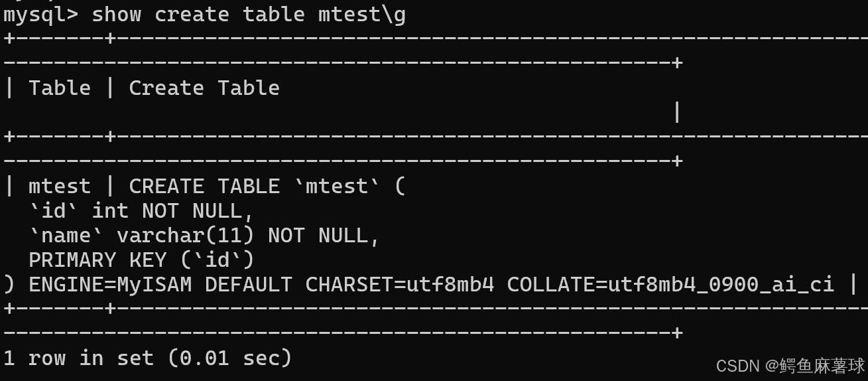Screen dimensions: 868x381
Task: Click the mysql> prompt text
Action: coord(41,15)
